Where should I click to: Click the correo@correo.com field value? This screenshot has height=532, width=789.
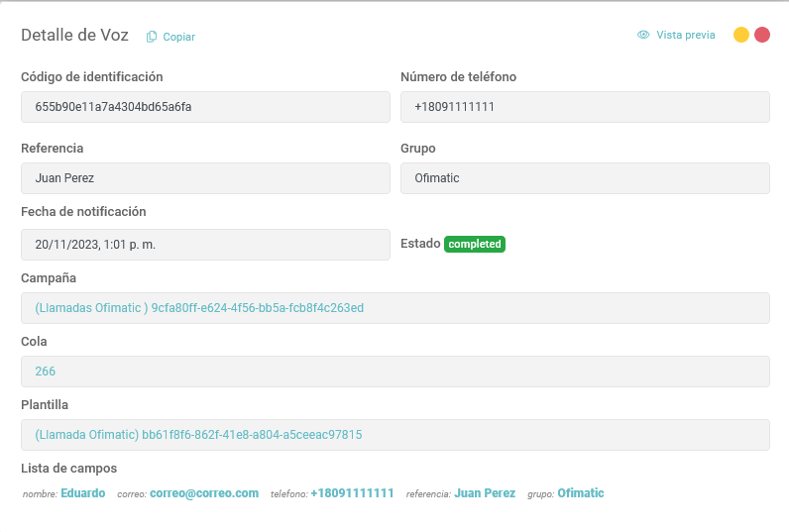tap(204, 493)
